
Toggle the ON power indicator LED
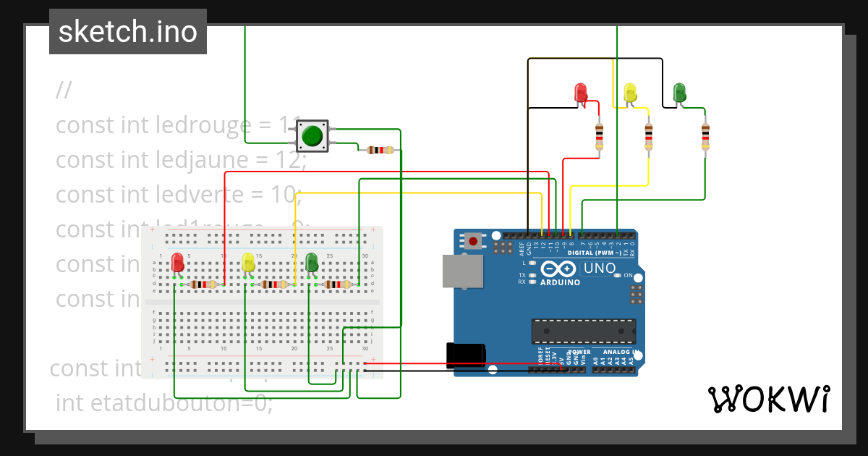pyautogui.click(x=617, y=275)
